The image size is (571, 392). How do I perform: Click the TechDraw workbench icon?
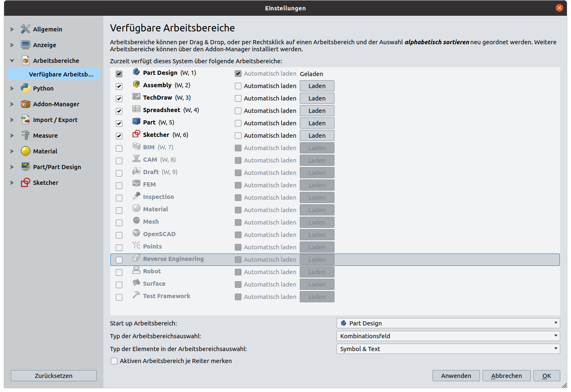[x=136, y=97]
